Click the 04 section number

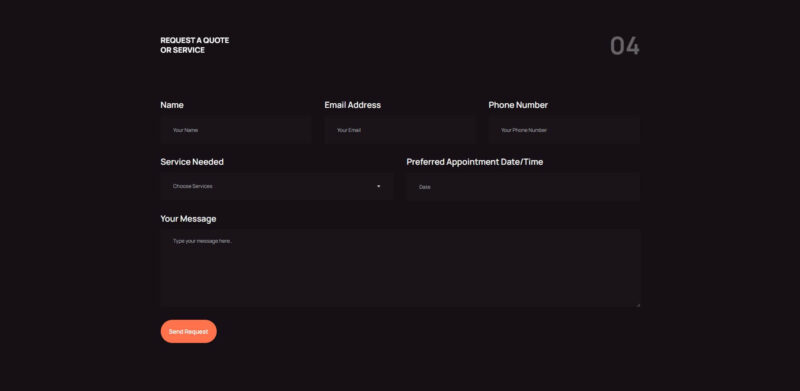point(625,46)
